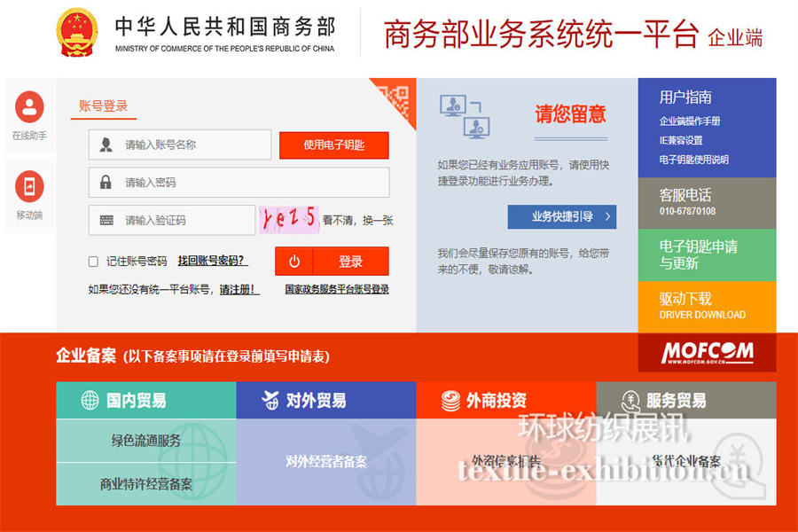Click the national emblem at top left
The image size is (798, 532).
point(79,33)
